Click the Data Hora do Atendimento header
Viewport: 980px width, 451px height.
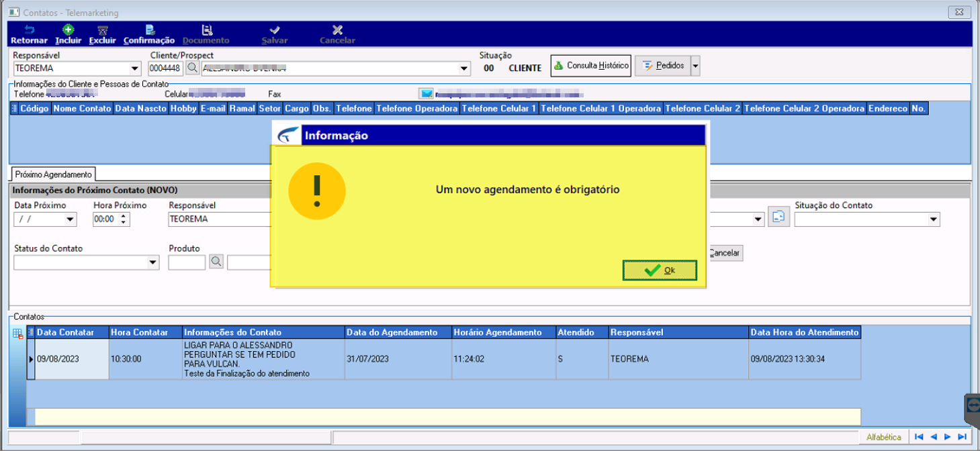pyautogui.click(x=805, y=332)
